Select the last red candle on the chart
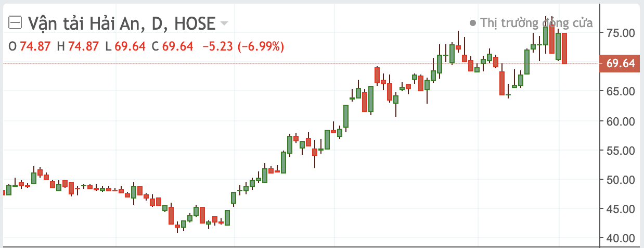The height and width of the screenshot is (248, 644). 564,48
